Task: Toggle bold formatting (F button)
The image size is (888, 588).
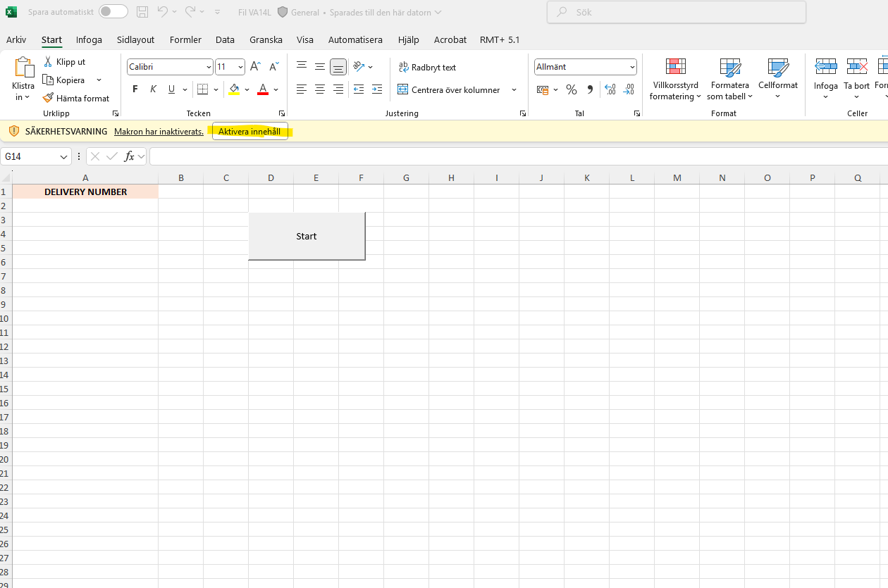Action: (135, 89)
